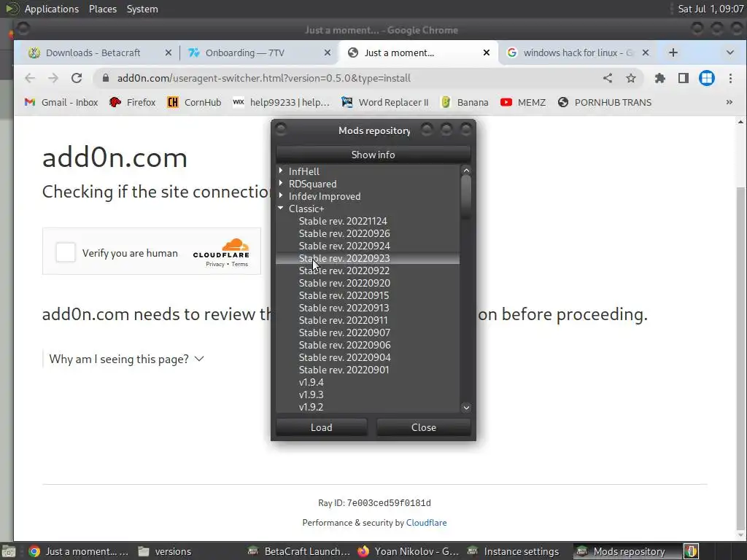The image size is (747, 560).
Task: Open the Gmail - Inbox bookmark
Action: coord(61,102)
